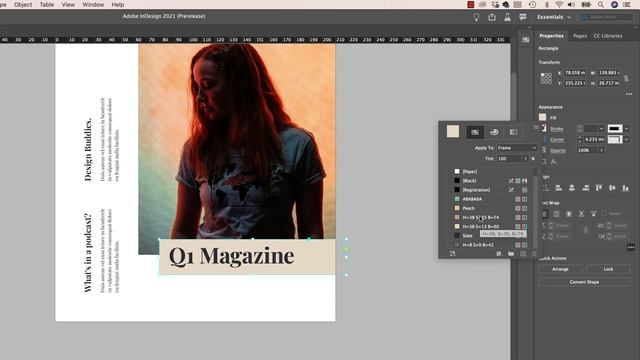Open the Stroke options link
640x360 pixels.
click(556, 129)
